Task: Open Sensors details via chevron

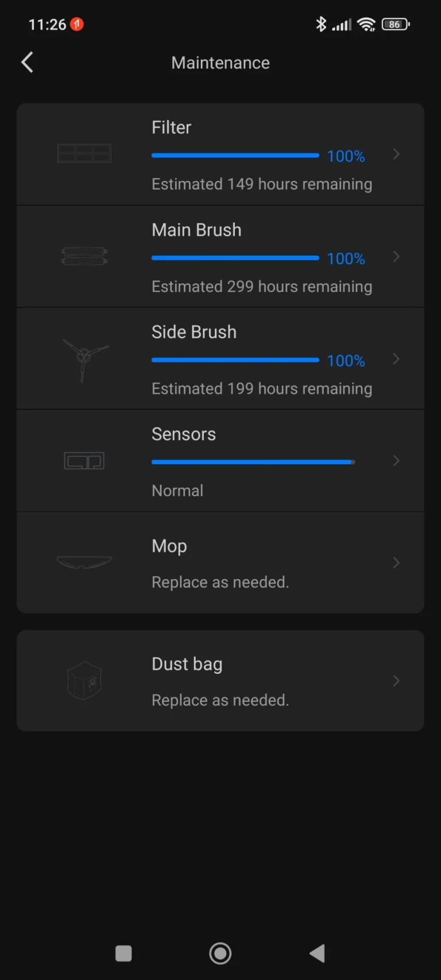Action: 396,461
